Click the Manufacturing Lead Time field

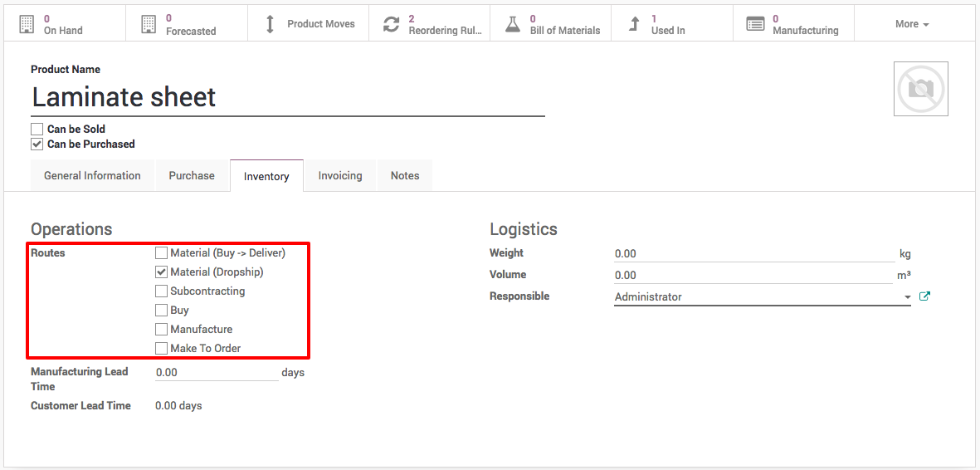click(216, 373)
